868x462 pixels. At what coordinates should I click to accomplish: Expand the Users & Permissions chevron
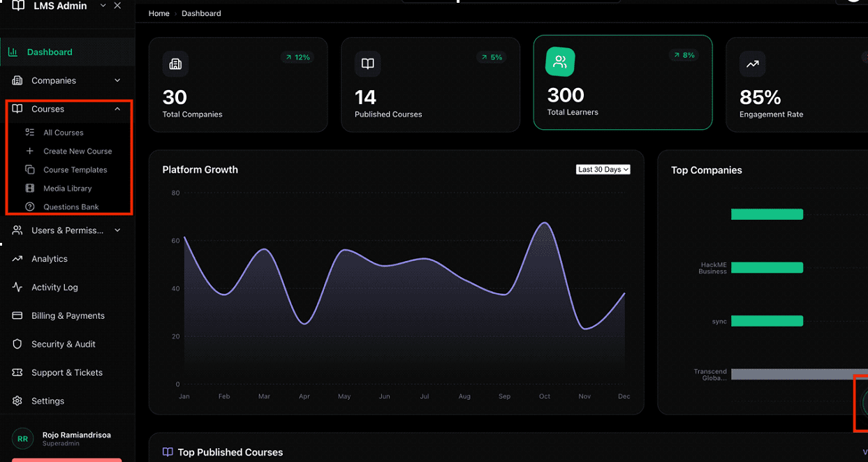click(117, 230)
